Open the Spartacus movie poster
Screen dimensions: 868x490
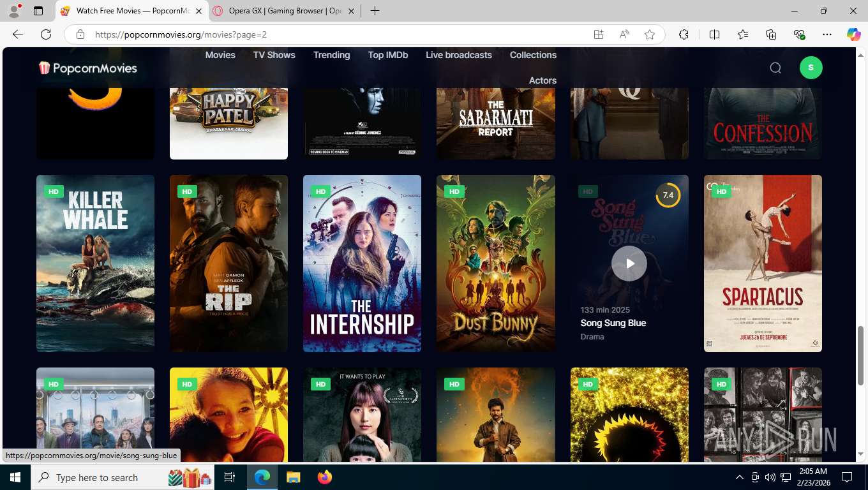click(763, 264)
